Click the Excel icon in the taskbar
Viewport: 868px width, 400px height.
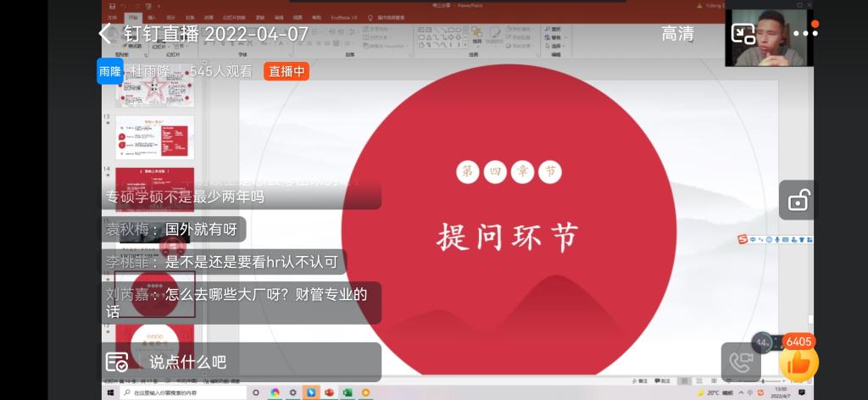pos(347,392)
